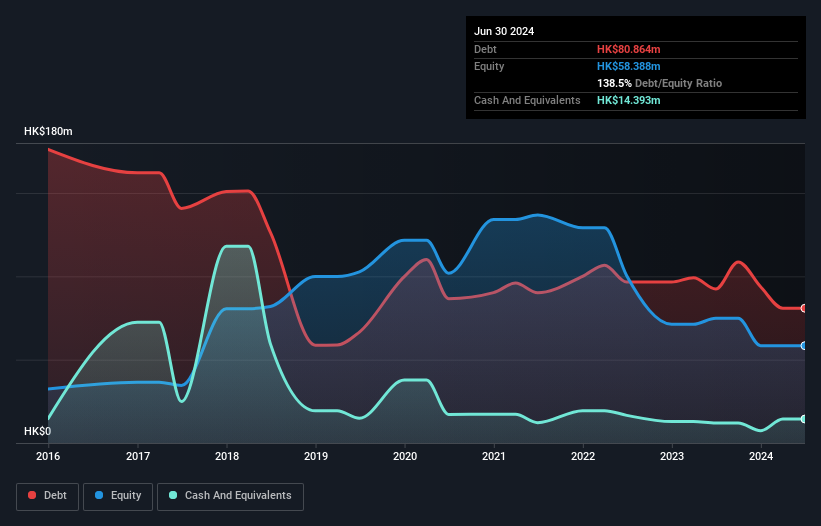Viewport: 821px width, 526px height.
Task: Click the red Debt endpoint marker
Action: pyautogui.click(x=804, y=308)
